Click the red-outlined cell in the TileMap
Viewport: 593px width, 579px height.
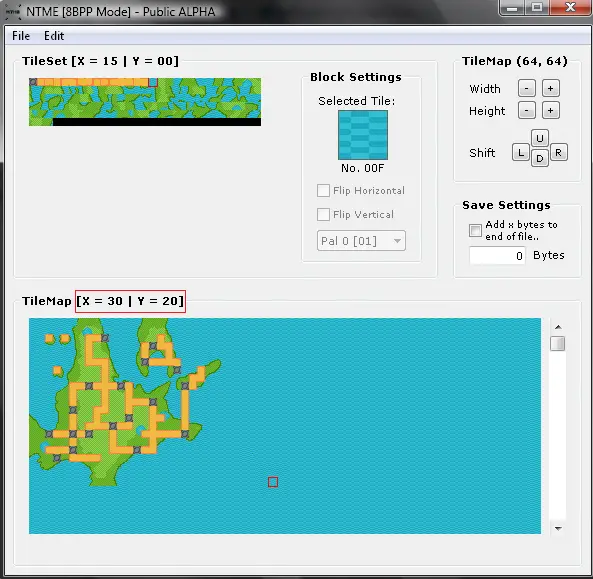pyautogui.click(x=273, y=482)
